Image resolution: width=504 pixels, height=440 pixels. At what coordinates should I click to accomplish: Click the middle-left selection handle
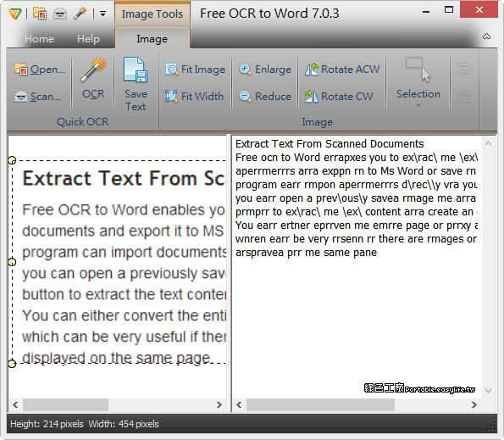pyautogui.click(x=12, y=262)
